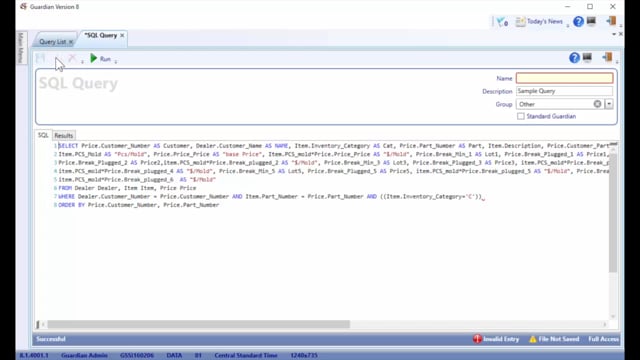
Task: Click Today's News text link
Action: click(544, 22)
